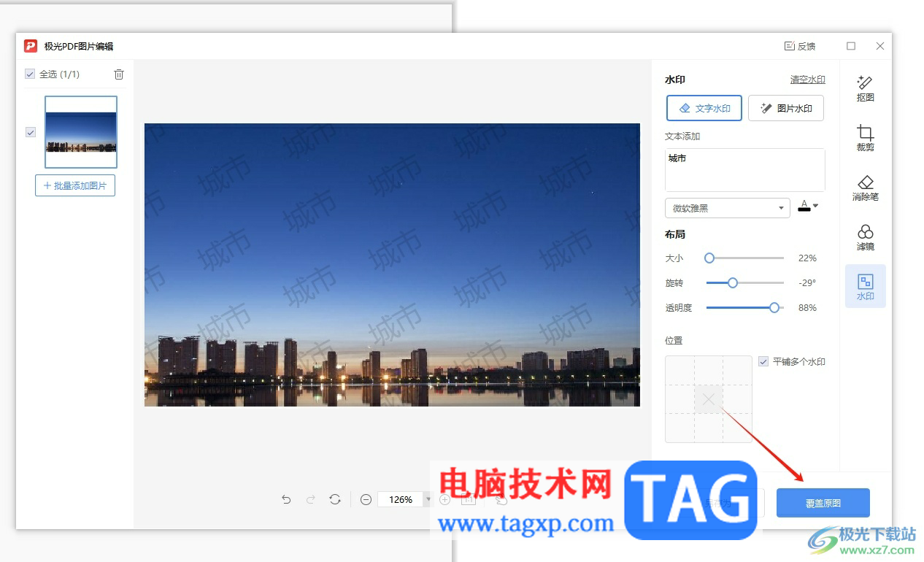The width and height of the screenshot is (924, 562).
Task: Set the view to 1:1 actual size
Action: pyautogui.click(x=469, y=499)
